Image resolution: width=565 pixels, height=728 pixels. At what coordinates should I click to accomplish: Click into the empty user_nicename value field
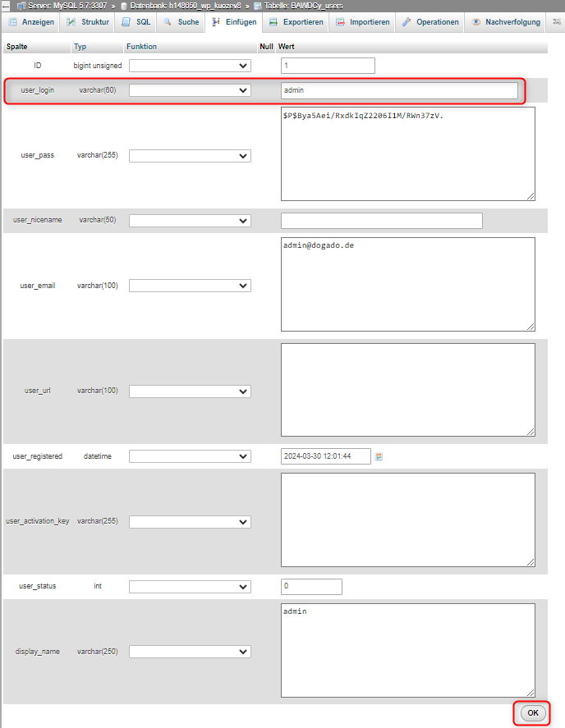coord(381,221)
